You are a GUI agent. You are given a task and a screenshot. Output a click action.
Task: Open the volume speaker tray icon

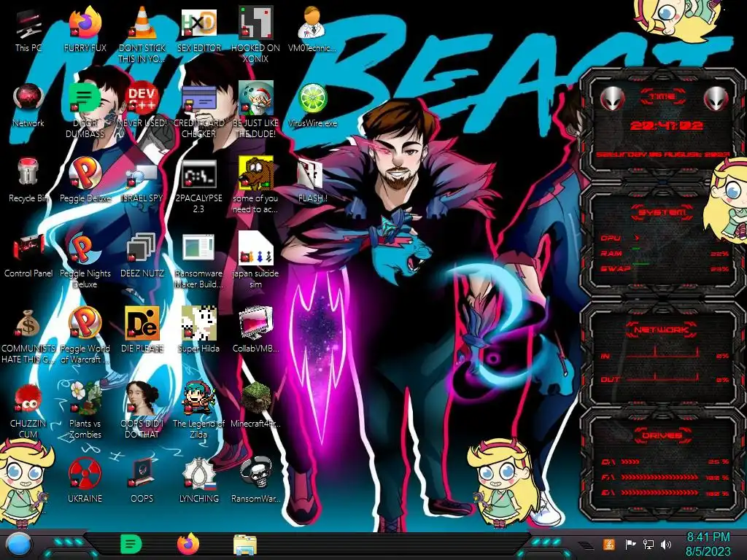pos(666,544)
